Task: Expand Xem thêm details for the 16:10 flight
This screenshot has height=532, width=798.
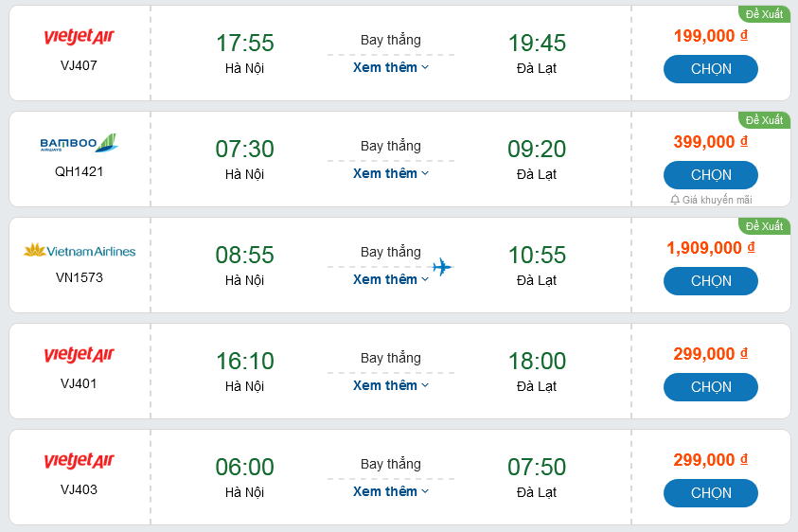Action: [x=390, y=385]
